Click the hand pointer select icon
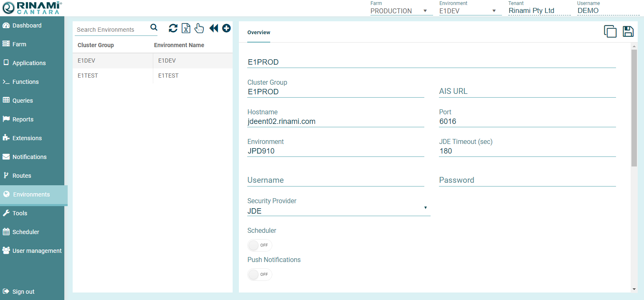This screenshot has width=644, height=300. pyautogui.click(x=199, y=28)
